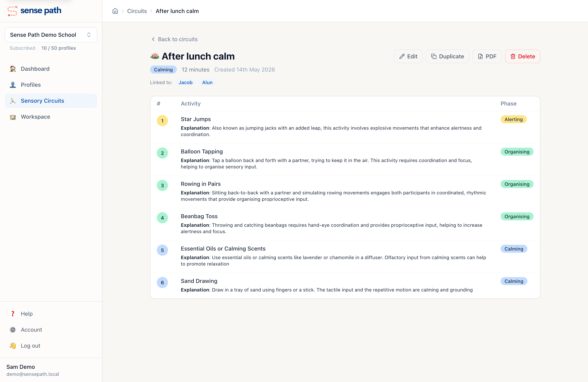Click step number 2 circle

[x=162, y=153]
